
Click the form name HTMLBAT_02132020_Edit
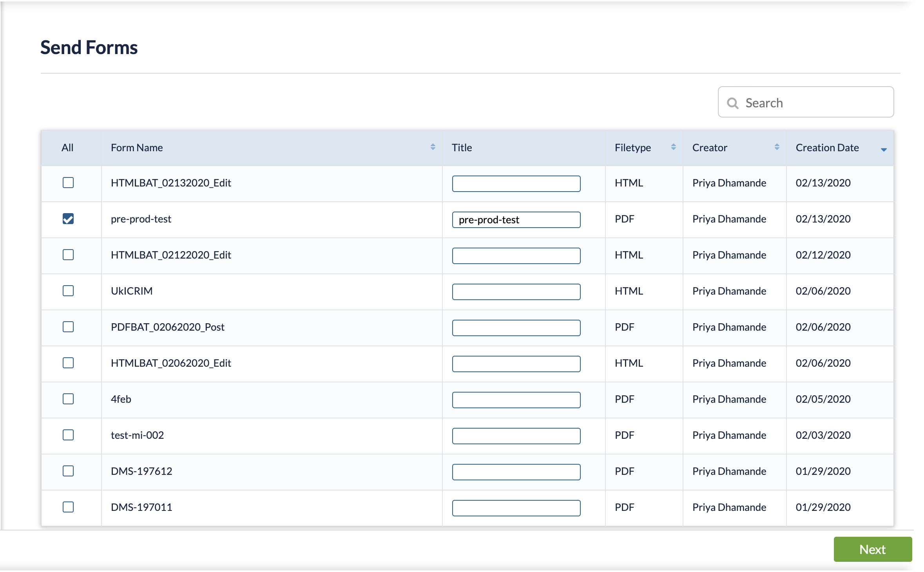coord(171,183)
